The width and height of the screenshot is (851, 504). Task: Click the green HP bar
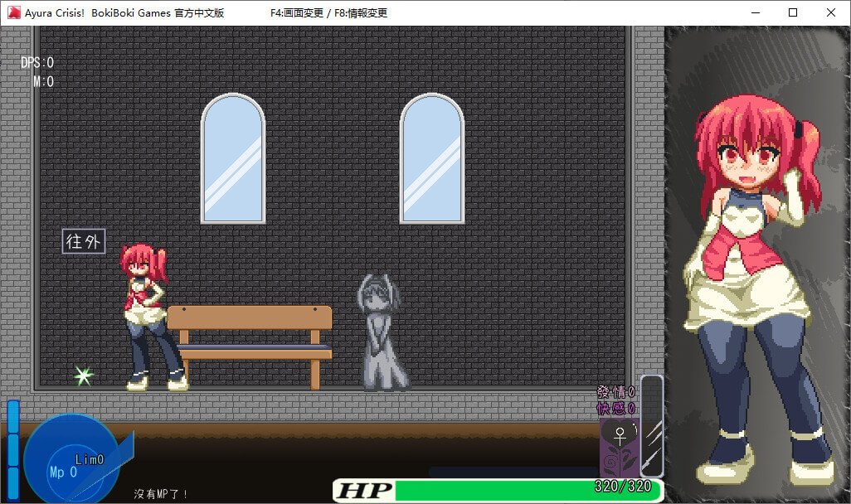[x=498, y=491]
